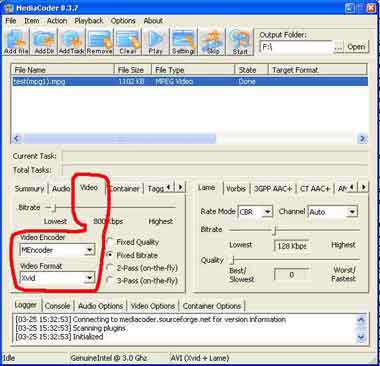The height and width of the screenshot is (366, 380).
Task: Switch to the 3GPP AAC+ tab
Action: click(273, 189)
